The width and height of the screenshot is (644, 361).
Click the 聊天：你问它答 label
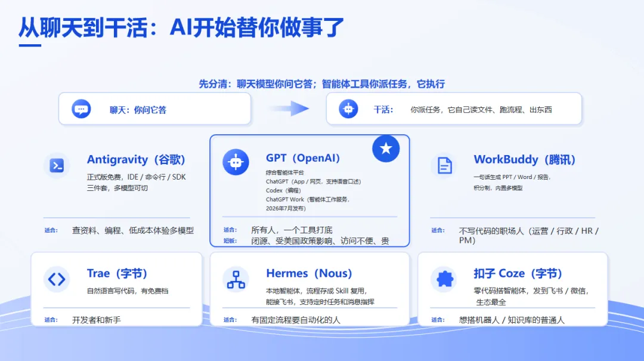(x=138, y=110)
